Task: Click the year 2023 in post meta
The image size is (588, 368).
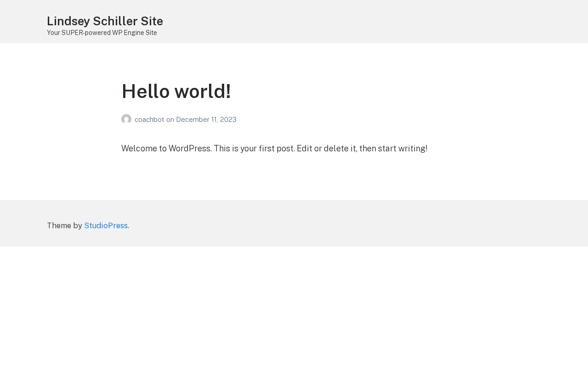Action: pyautogui.click(x=227, y=120)
